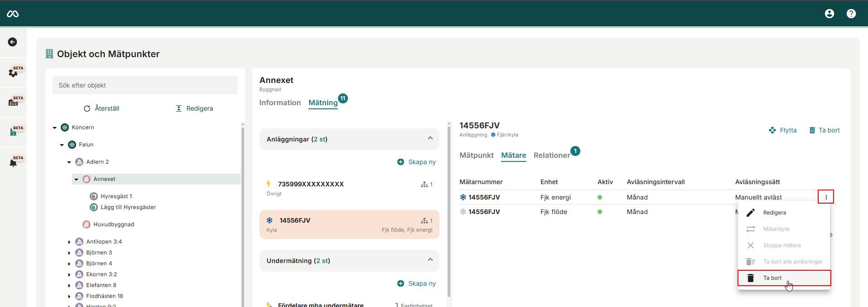Open the help question mark icon
The image size is (868, 307).
[x=851, y=14]
